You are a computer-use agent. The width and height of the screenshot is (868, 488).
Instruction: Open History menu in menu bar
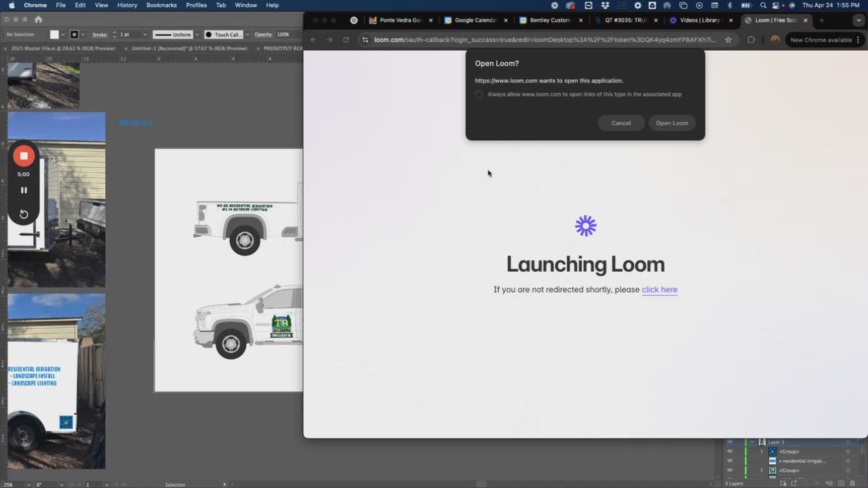(x=127, y=5)
